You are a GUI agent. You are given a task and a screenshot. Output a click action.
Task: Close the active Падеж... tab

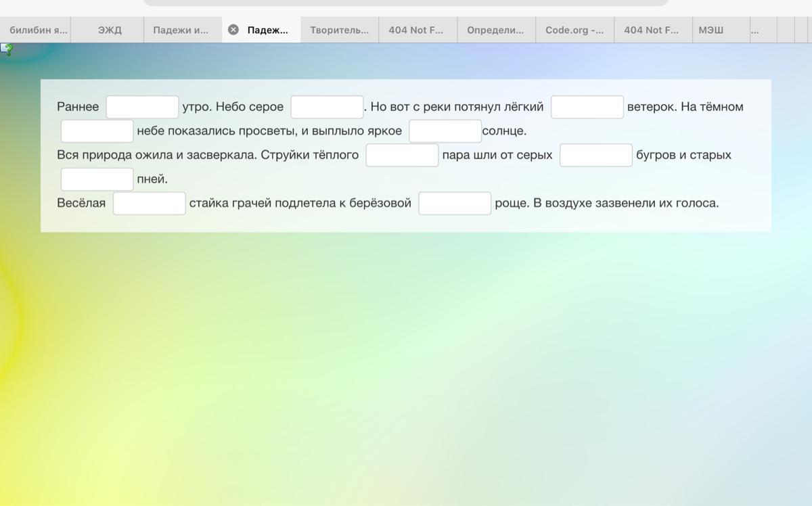(233, 30)
